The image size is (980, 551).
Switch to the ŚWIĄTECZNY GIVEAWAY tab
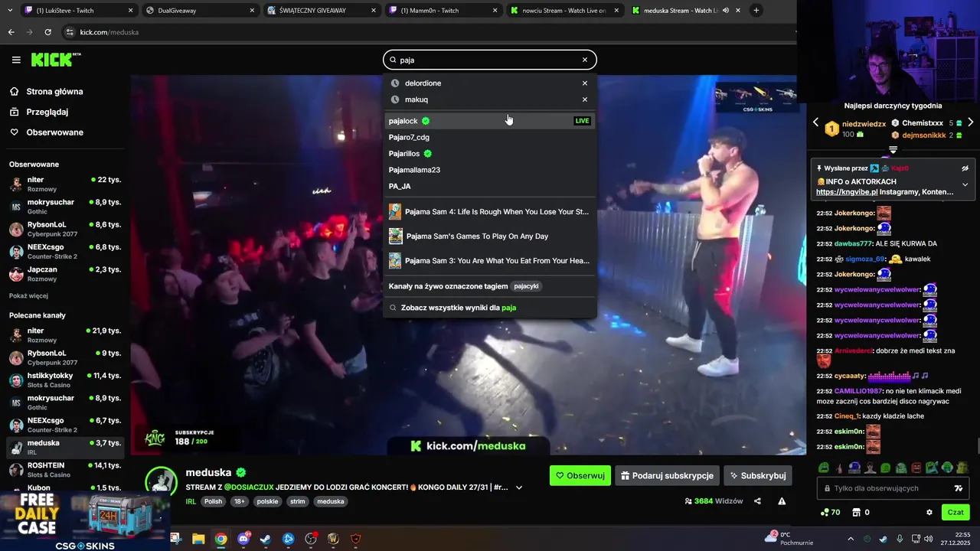click(x=322, y=11)
